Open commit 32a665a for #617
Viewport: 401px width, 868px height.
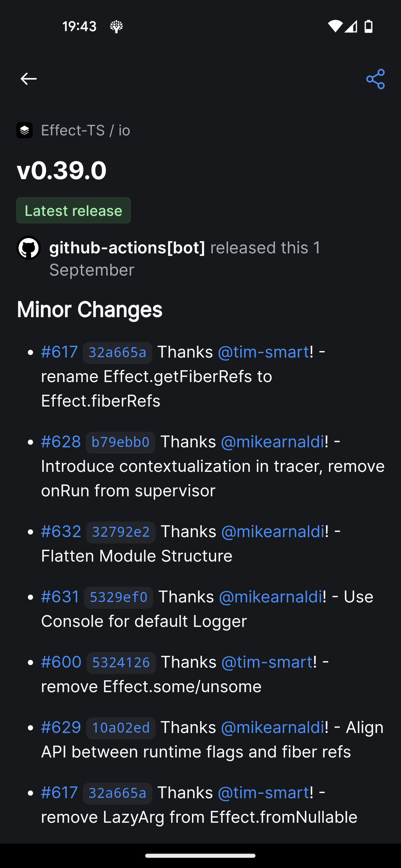click(118, 352)
